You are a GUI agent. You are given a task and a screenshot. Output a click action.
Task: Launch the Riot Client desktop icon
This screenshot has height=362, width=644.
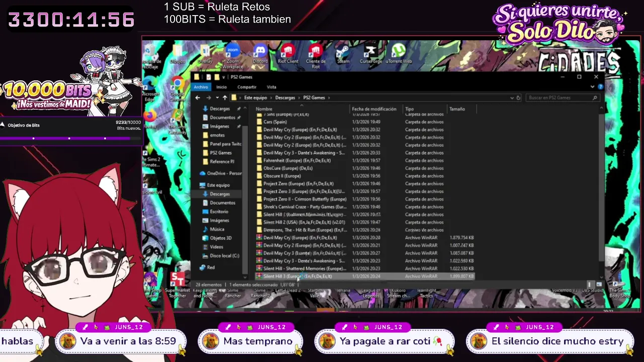[288, 54]
